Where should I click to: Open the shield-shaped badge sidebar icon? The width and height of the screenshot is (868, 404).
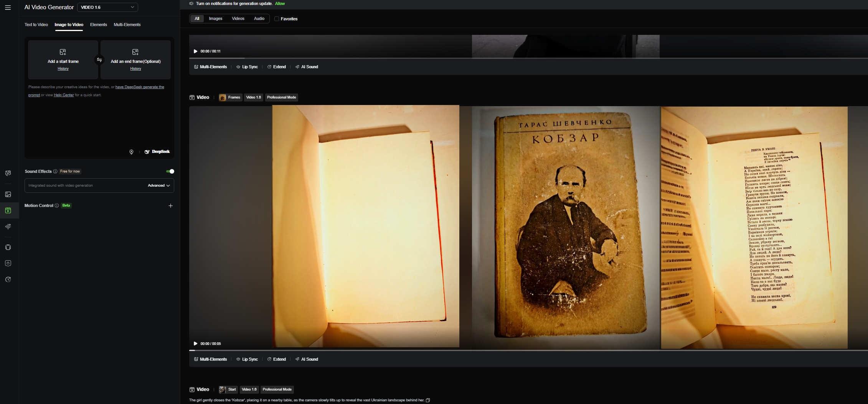click(x=8, y=263)
